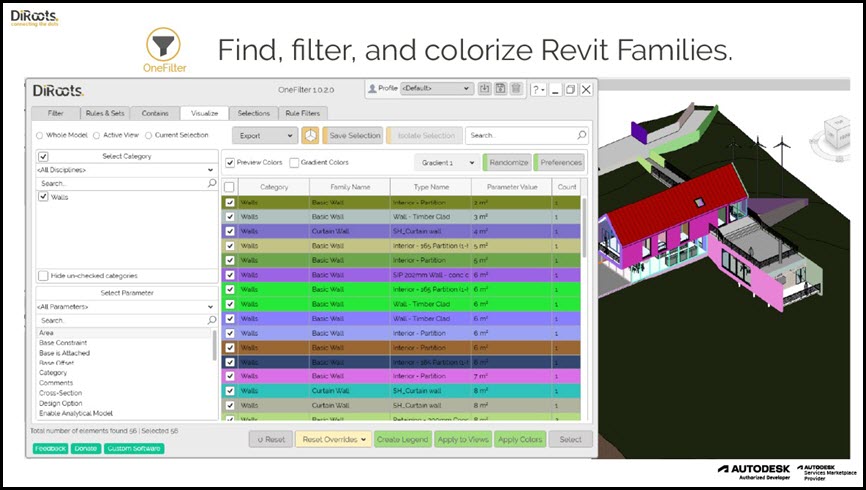
Task: Click the Reset button
Action: click(271, 439)
